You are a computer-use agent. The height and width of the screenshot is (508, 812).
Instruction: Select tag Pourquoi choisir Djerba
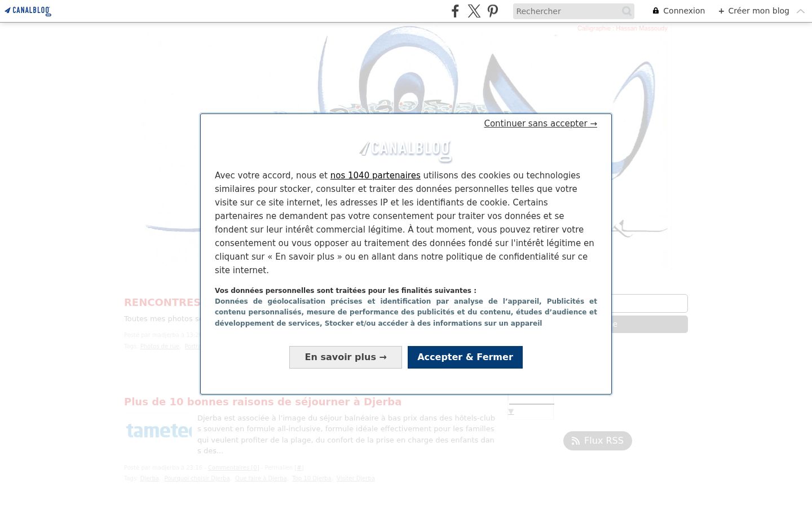pyautogui.click(x=197, y=479)
